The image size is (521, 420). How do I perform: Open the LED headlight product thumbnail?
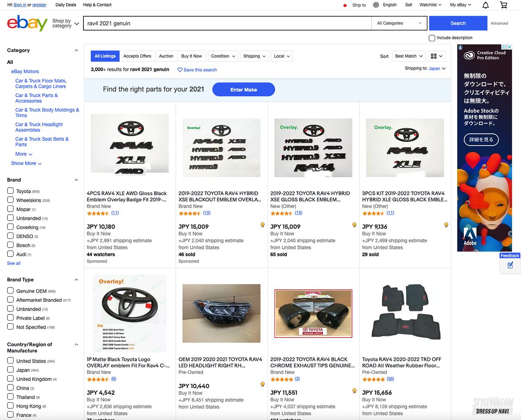pos(221,313)
